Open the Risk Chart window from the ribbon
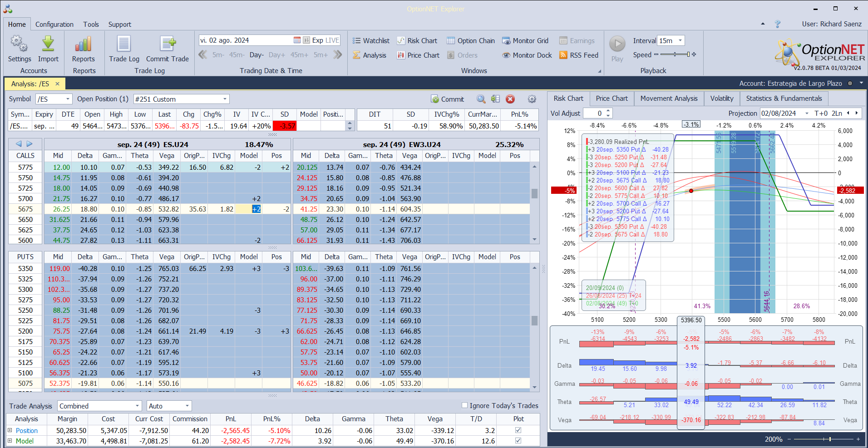Viewport: 868px width, 448px height. [417, 40]
